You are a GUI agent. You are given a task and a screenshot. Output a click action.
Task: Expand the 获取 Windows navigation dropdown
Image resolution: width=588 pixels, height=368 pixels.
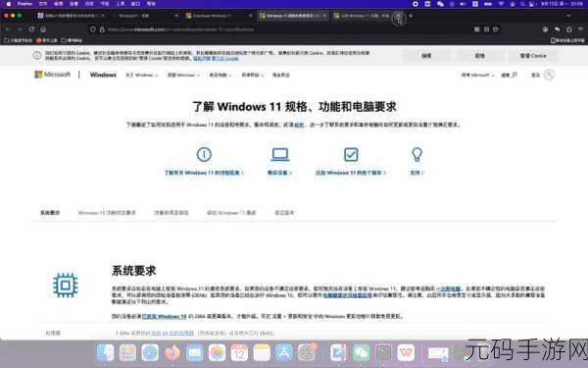[183, 76]
